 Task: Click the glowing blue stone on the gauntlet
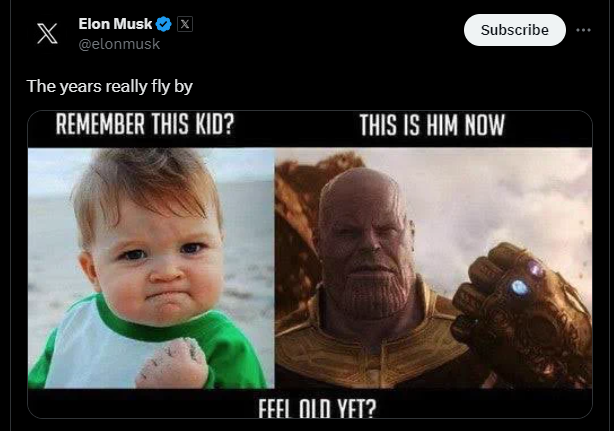point(519,287)
